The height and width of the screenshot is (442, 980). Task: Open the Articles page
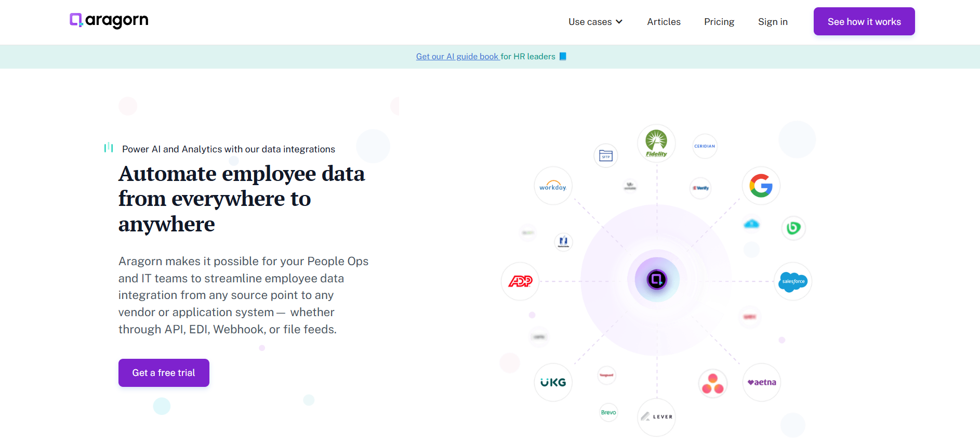coord(664,22)
